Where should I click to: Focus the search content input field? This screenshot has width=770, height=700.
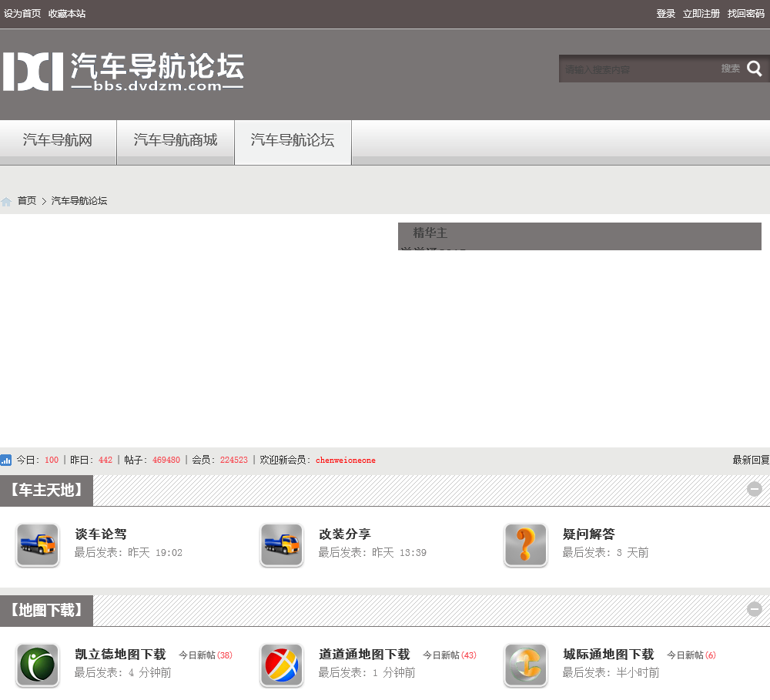pos(638,69)
